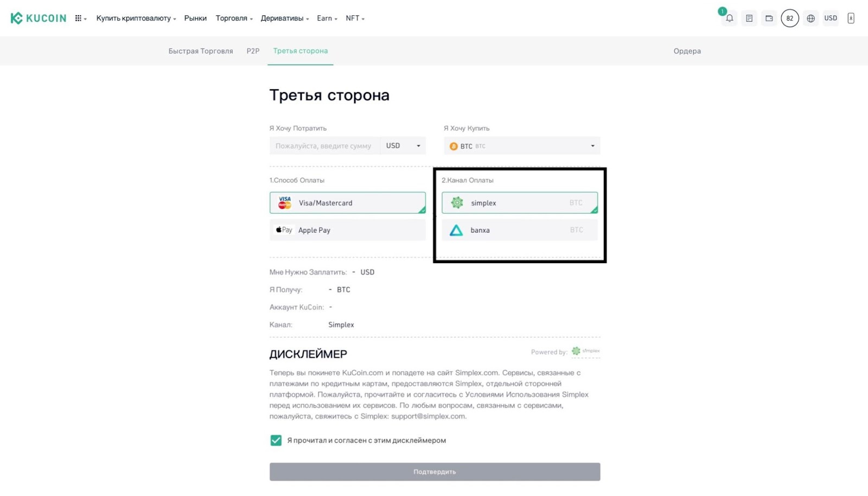
Task: Select banxa as payment channel
Action: (x=519, y=230)
